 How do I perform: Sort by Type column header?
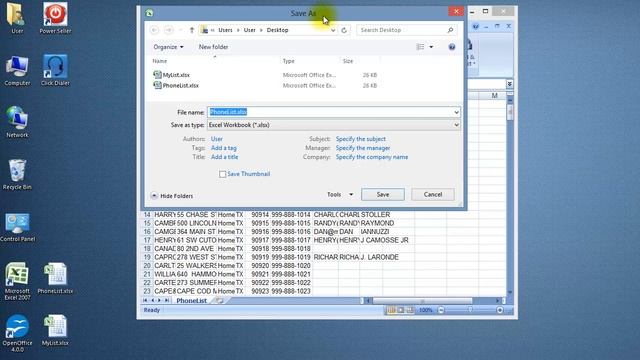point(289,61)
